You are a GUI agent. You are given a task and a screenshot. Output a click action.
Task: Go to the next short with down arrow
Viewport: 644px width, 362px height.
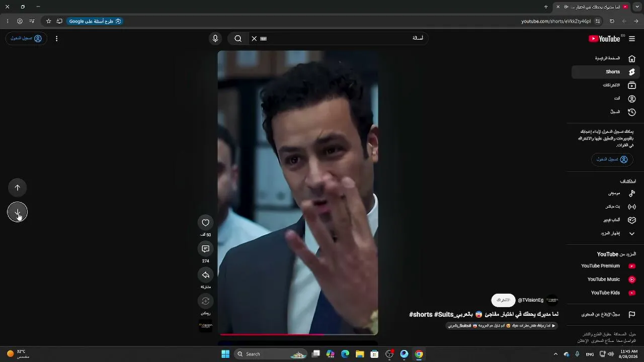coord(17,212)
